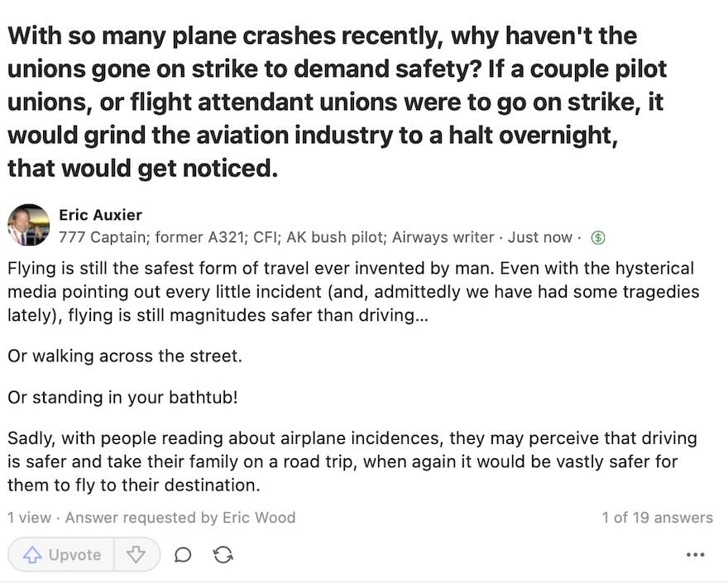Click paragraph starting 'Flying is still the safest'

point(353,291)
